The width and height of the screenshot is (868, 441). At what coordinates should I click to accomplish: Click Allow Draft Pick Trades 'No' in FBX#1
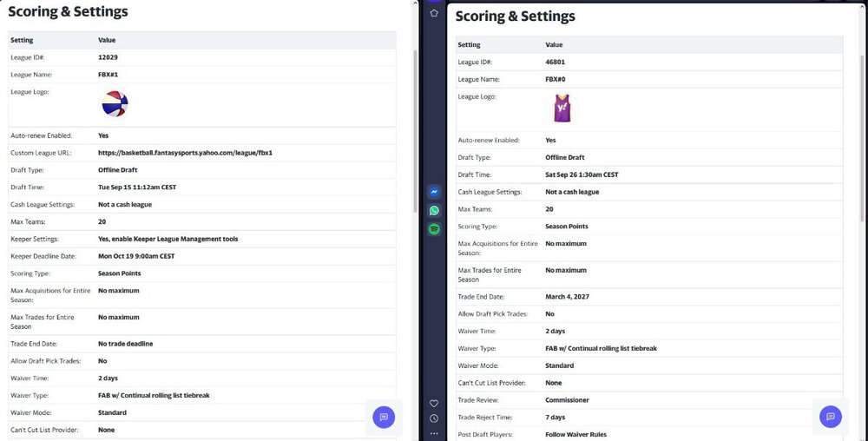coord(102,361)
